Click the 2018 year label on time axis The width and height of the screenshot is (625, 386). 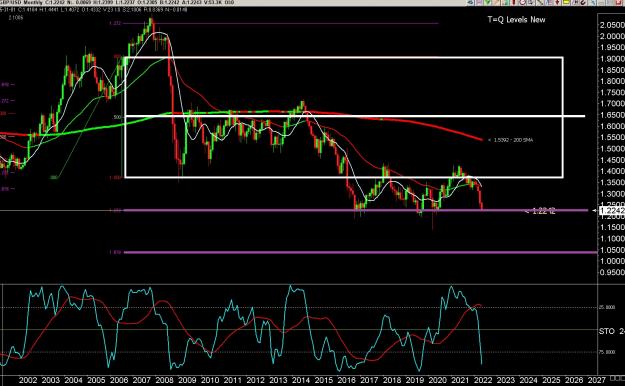[392, 380]
